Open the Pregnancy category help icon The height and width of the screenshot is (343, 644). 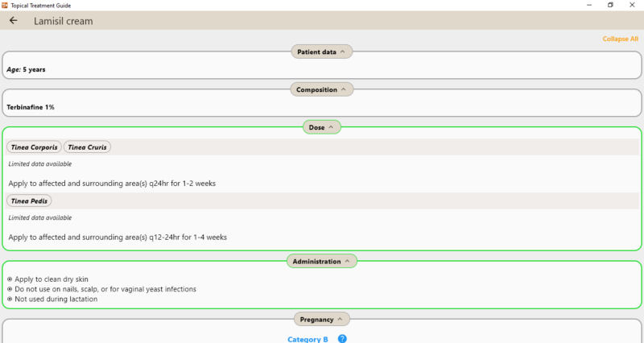[x=342, y=338]
